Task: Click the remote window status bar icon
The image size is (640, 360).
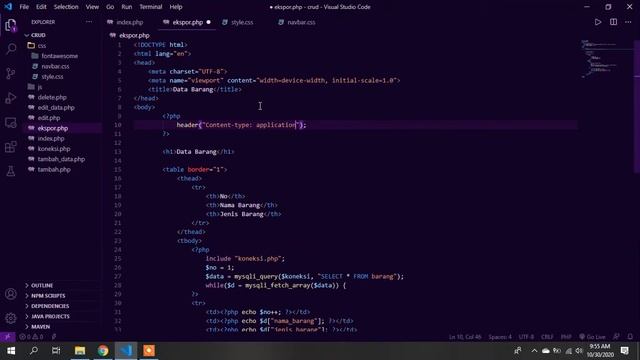Action: [7, 337]
